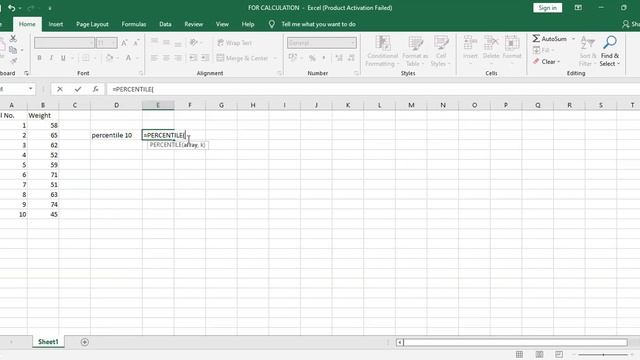Open the Page Layout ribbon tab
The height and width of the screenshot is (360, 640).
pyautogui.click(x=92, y=24)
